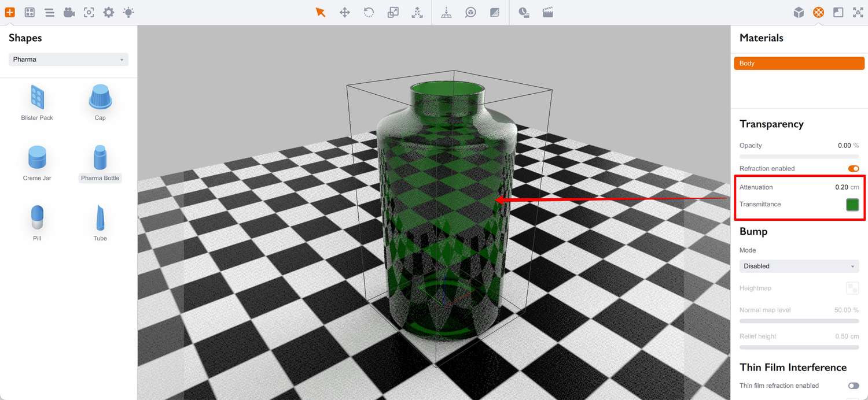Select the Body material item
Image resolution: width=868 pixels, height=400 pixels.
[799, 63]
